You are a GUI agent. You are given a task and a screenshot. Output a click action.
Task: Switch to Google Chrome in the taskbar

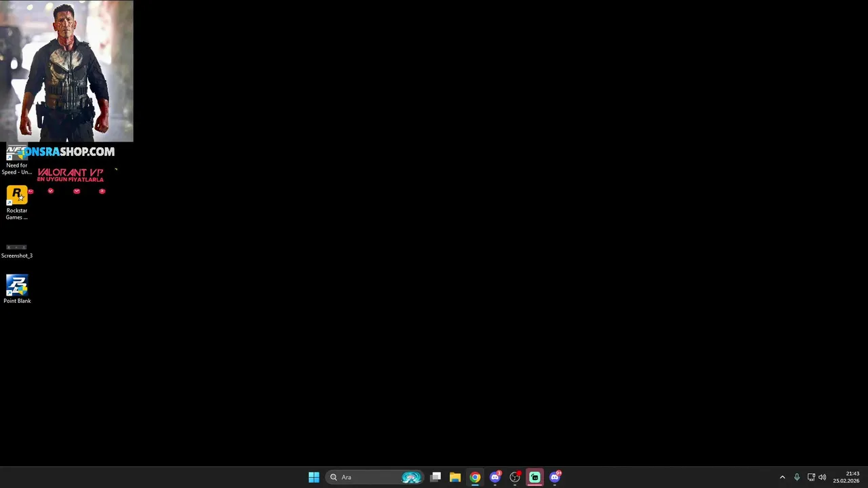click(475, 477)
